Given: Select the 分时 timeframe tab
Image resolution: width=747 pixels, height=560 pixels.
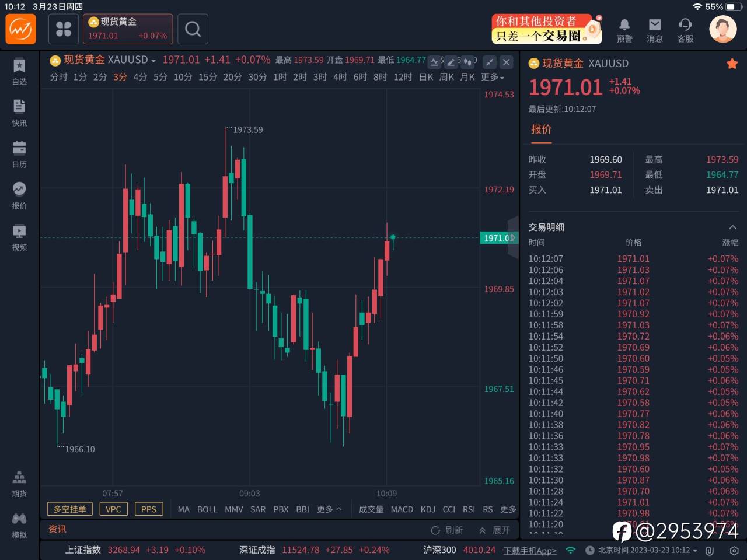Looking at the screenshot, I should tap(58, 77).
